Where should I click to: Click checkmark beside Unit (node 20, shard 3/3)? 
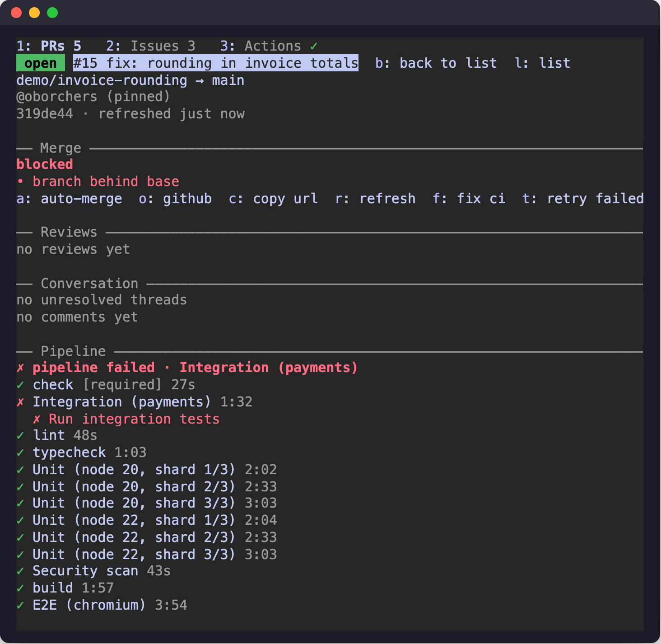(x=20, y=503)
